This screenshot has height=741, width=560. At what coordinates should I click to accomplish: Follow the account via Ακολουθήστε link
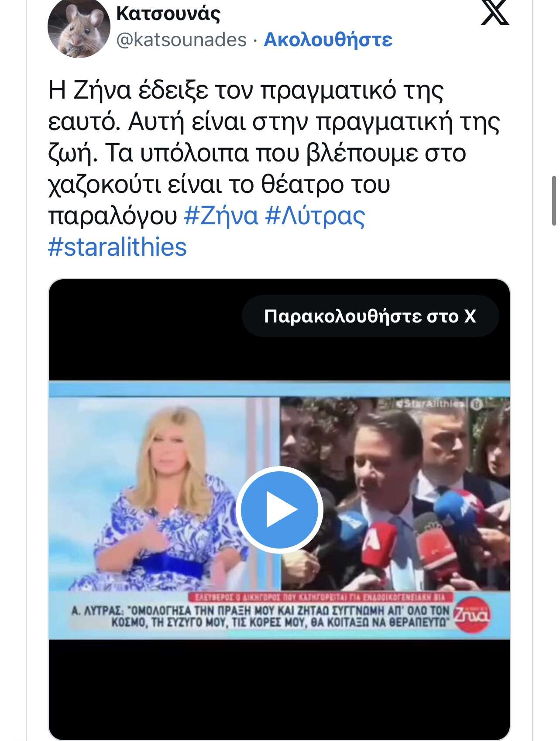point(329,40)
